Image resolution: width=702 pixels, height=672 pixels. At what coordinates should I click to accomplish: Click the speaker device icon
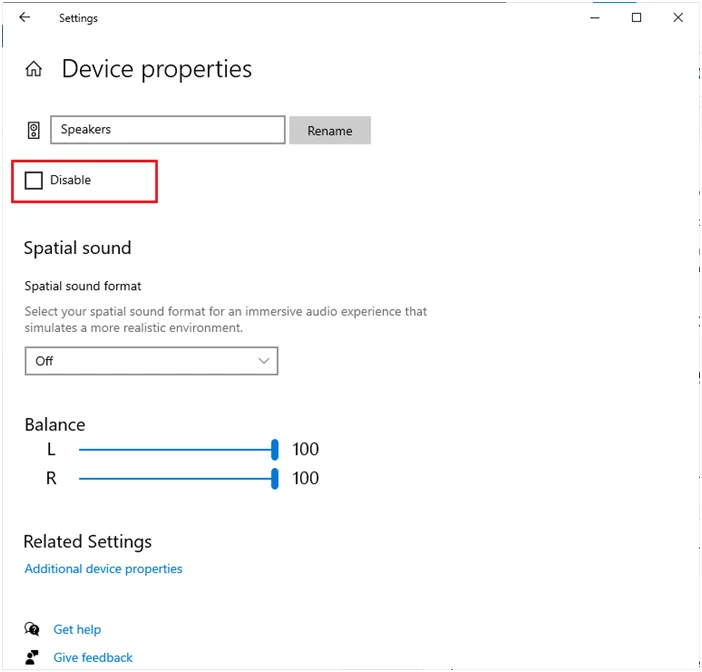tap(34, 130)
